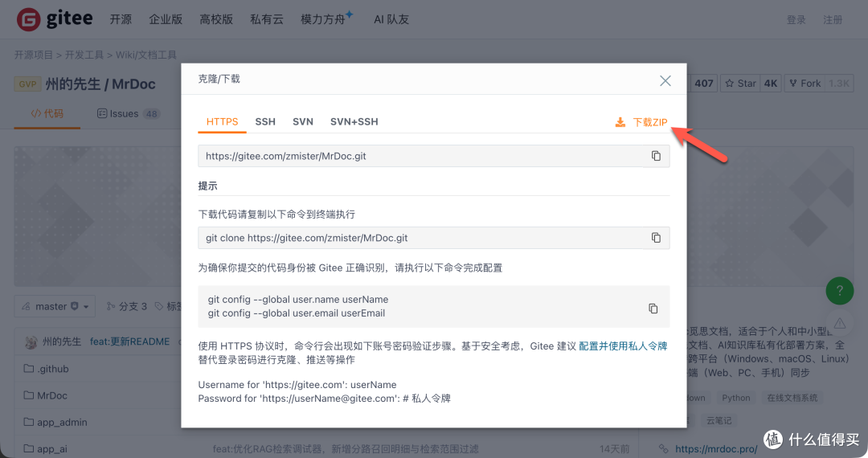The image size is (868, 458).
Task: Fork the MrDoc repository
Action: pyautogui.click(x=805, y=84)
